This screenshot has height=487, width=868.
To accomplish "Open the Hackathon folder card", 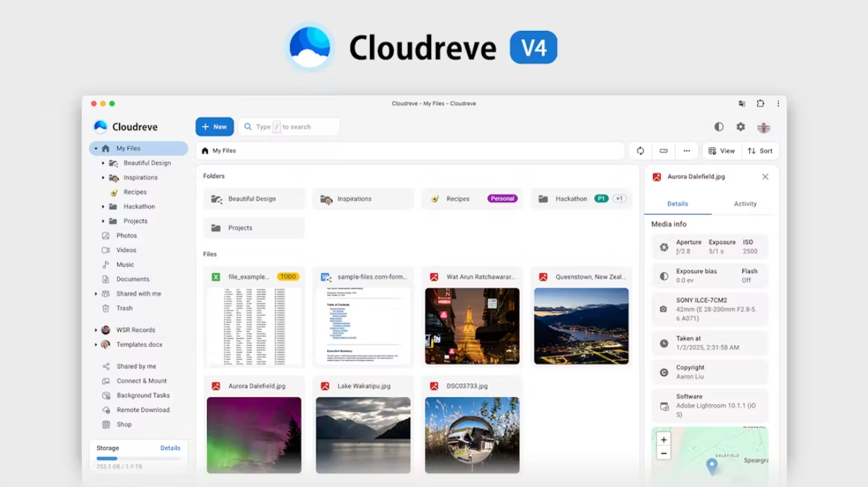I will [x=581, y=199].
